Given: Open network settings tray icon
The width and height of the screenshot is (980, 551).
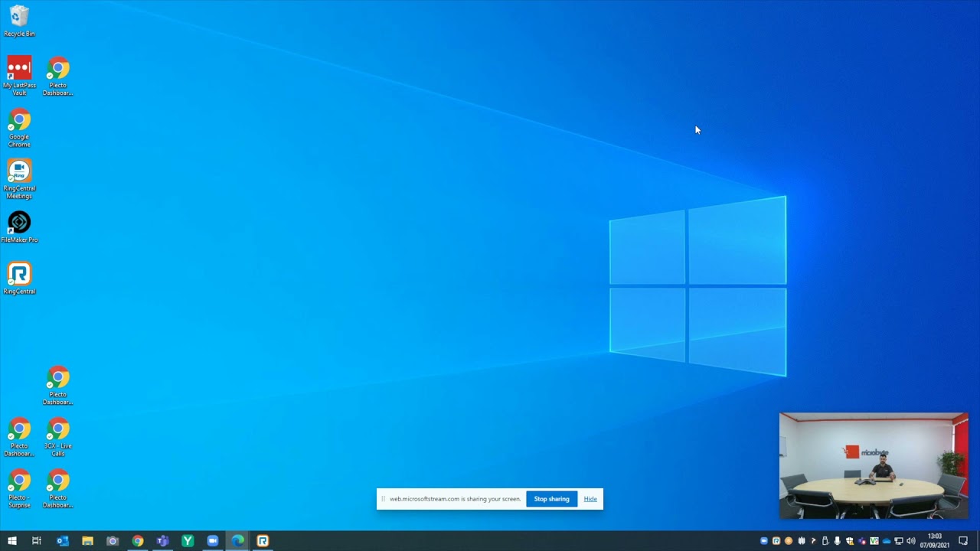Looking at the screenshot, I should point(899,541).
